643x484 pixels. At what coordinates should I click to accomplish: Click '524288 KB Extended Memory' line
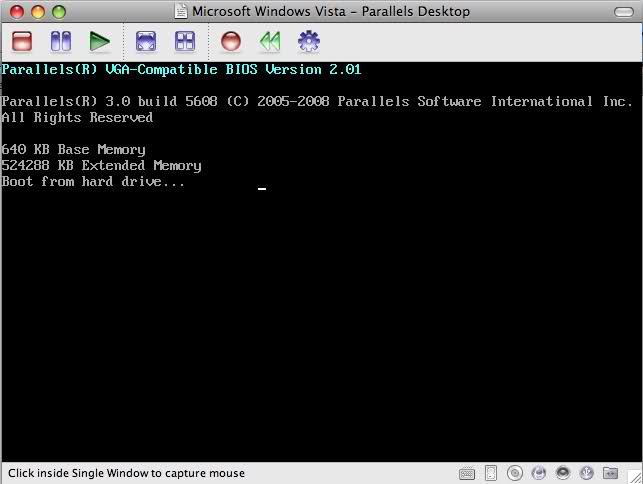coord(101,165)
